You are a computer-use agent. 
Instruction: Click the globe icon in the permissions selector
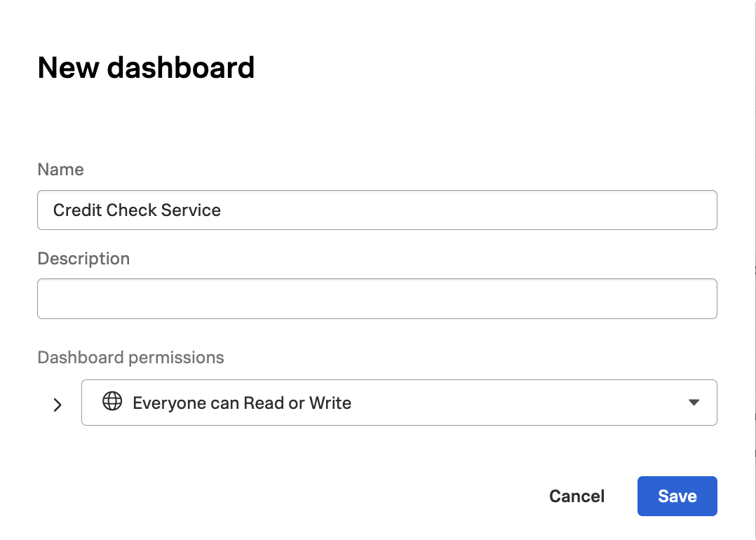click(x=112, y=402)
